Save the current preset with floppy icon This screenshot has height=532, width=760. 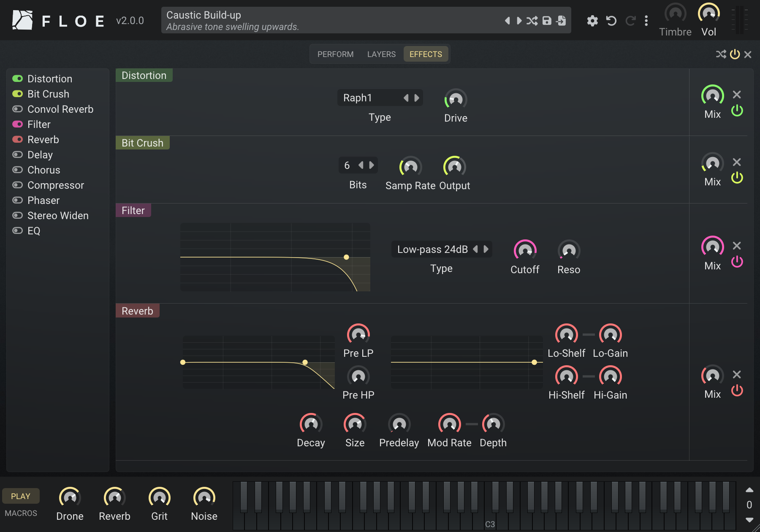tap(547, 20)
